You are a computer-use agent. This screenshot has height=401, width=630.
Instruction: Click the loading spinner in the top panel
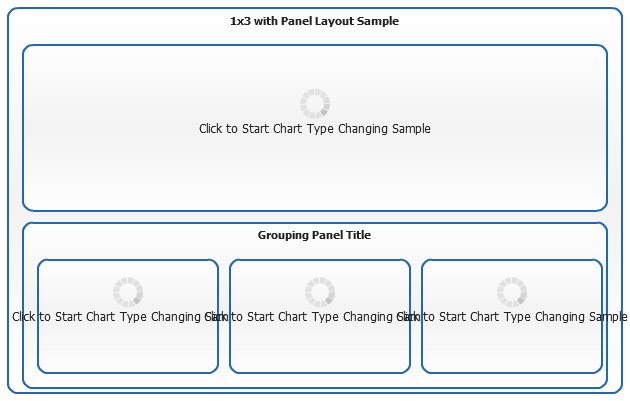point(315,104)
